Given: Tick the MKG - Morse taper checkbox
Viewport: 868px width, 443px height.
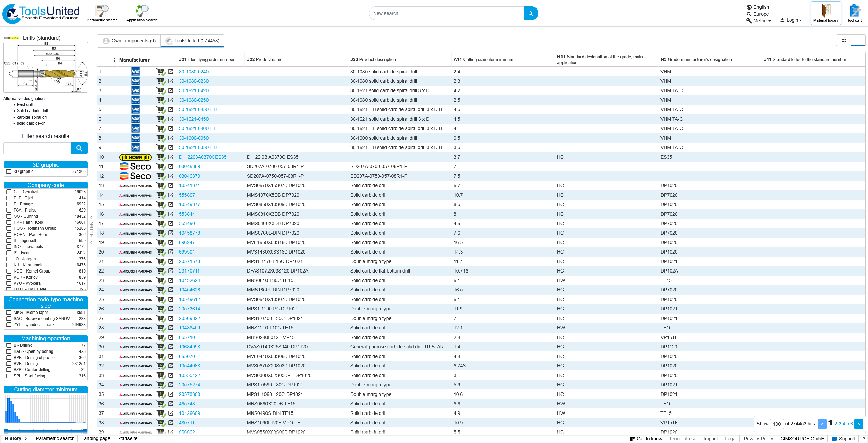Looking at the screenshot, I should click(x=9, y=313).
